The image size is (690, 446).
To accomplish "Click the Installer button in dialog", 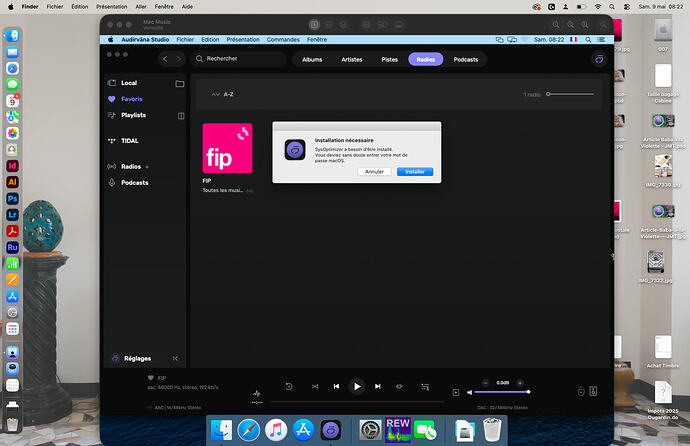I will (x=415, y=172).
